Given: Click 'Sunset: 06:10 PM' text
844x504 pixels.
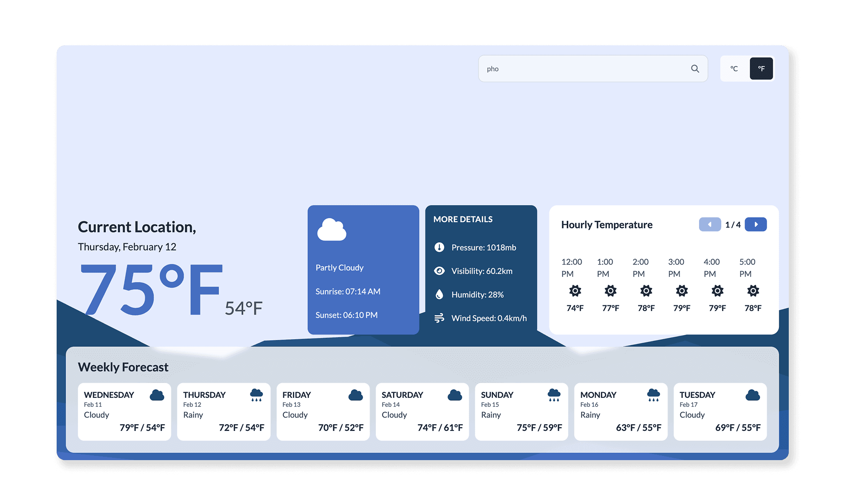Looking at the screenshot, I should (346, 315).
